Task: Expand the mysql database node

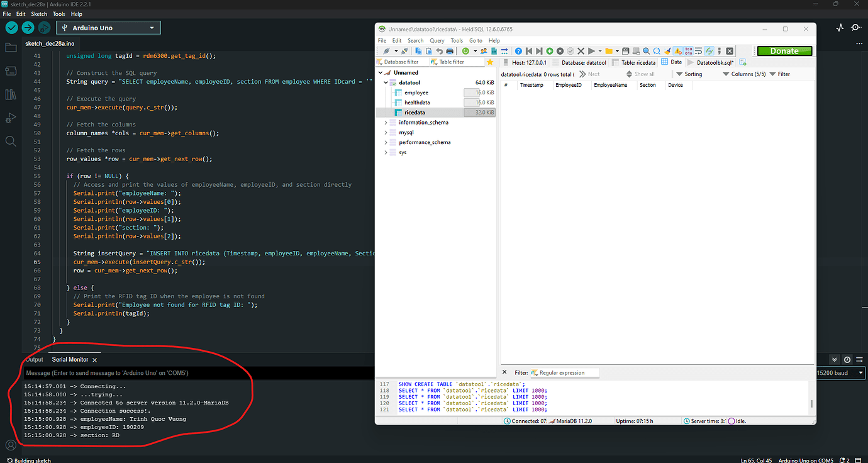Action: tap(386, 132)
